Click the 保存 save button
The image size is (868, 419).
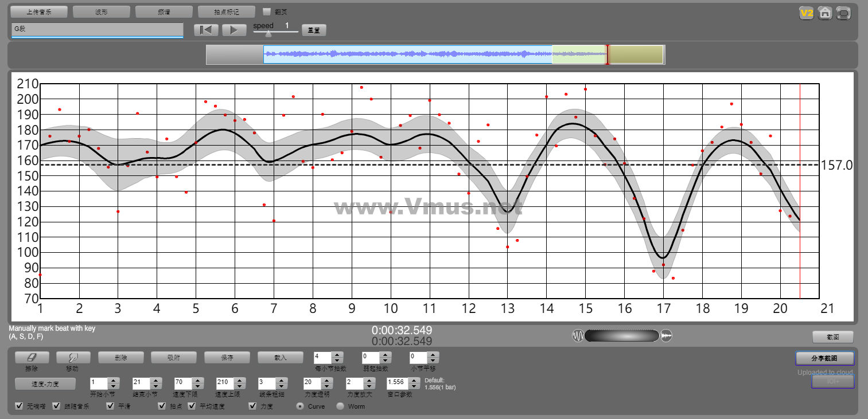(x=227, y=357)
